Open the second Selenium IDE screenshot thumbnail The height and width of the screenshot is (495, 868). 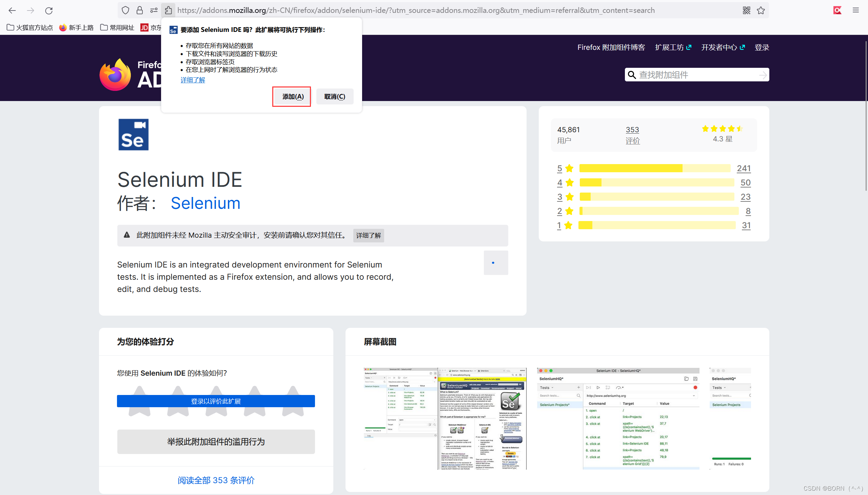pos(618,419)
